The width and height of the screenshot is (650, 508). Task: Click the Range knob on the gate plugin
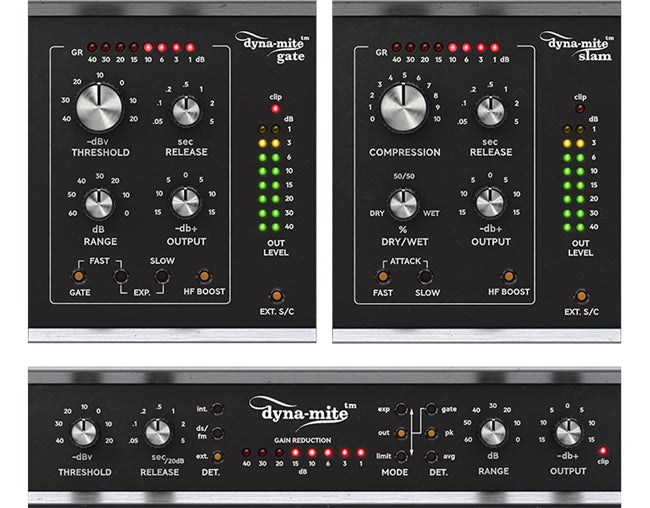click(x=99, y=204)
